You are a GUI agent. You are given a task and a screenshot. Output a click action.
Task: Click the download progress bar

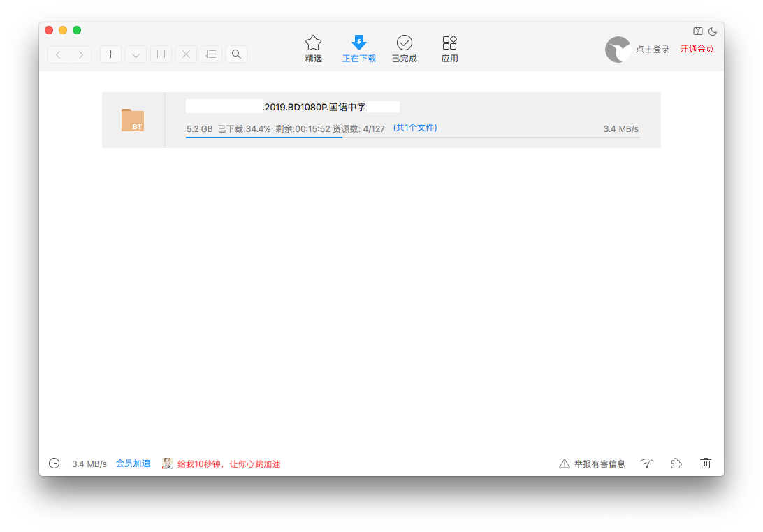[413, 137]
